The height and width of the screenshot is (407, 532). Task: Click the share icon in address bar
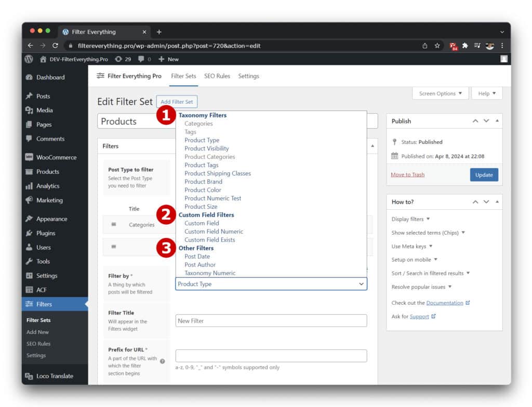click(x=425, y=46)
